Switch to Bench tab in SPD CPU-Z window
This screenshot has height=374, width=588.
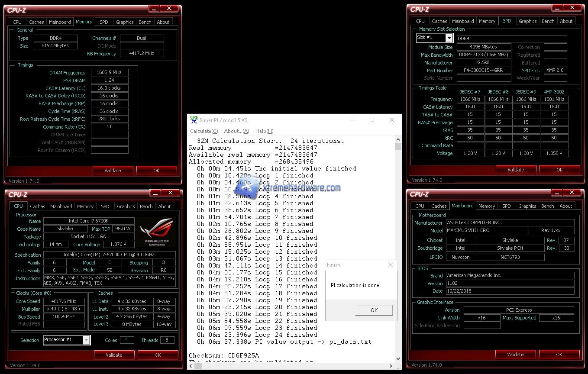tap(548, 21)
